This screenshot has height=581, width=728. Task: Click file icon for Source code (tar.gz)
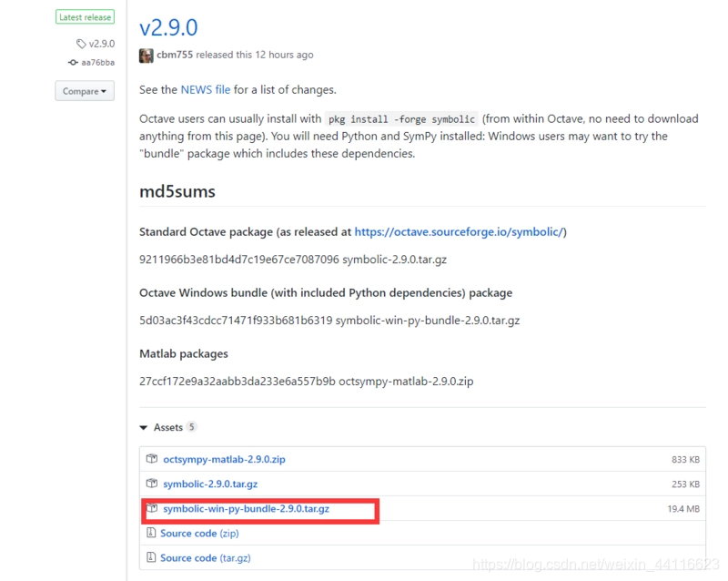151,556
